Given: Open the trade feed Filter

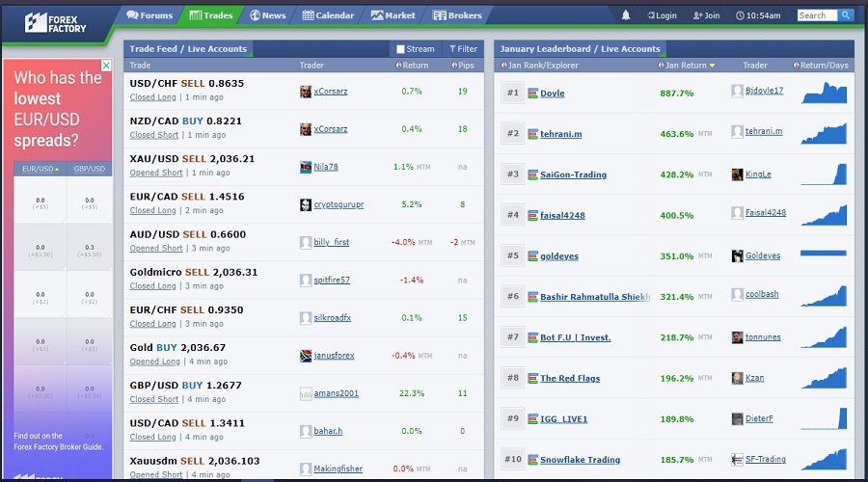Looking at the screenshot, I should point(463,49).
